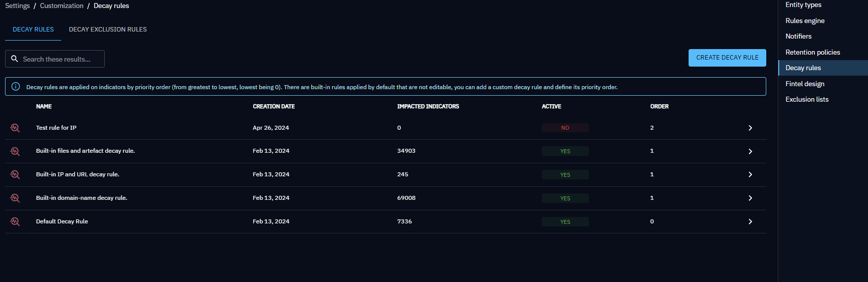The width and height of the screenshot is (868, 282).
Task: Click the decay icon for Test rule for IP
Action: (x=15, y=128)
